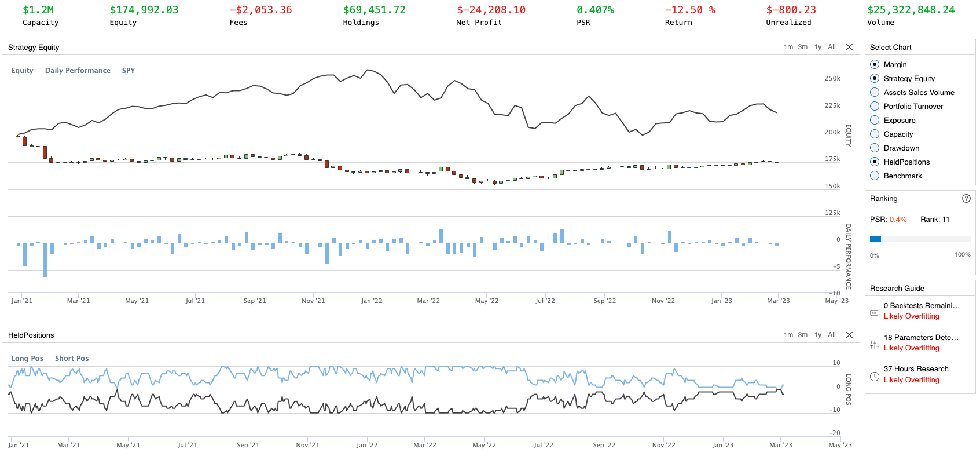Toggle the Benchmark chart radio button

[875, 176]
